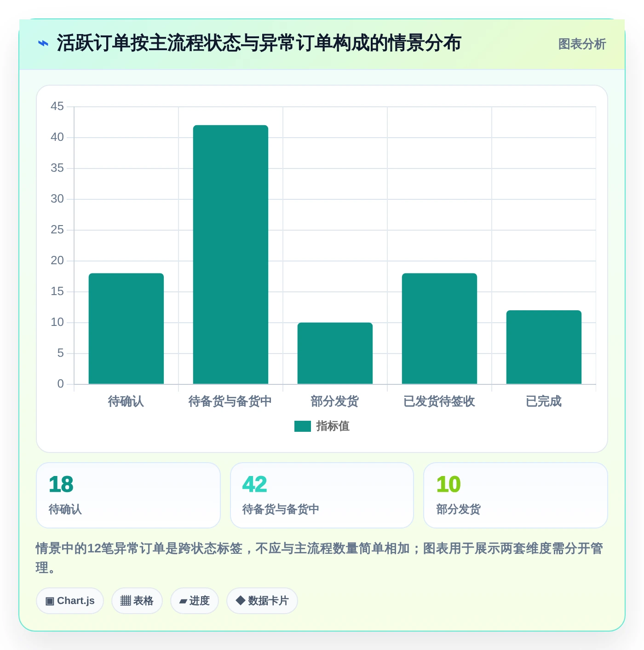Click the 待备货与备货中 bar in the chart
The height and width of the screenshot is (650, 644).
(230, 255)
